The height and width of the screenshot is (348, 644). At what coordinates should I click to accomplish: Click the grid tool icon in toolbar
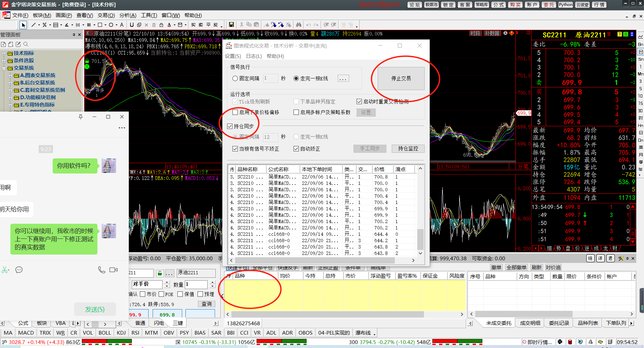(x=89, y=25)
